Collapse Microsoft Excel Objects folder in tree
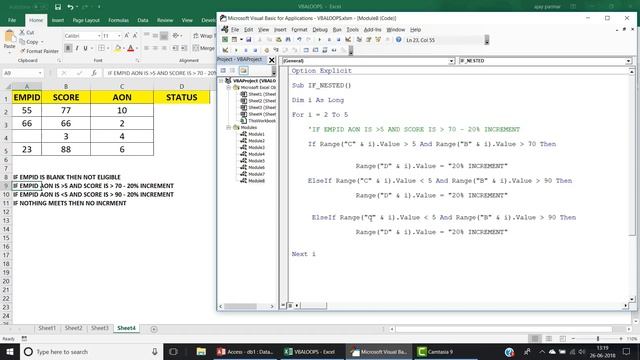Screen dimensions: 640x360 tap(229, 87)
